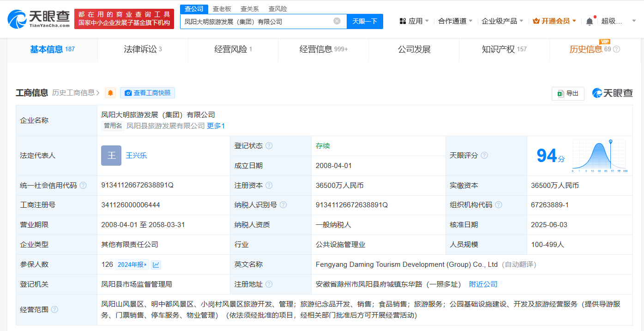The height and width of the screenshot is (331, 644).
Task: Click the 导出 export button
Action: [568, 93]
